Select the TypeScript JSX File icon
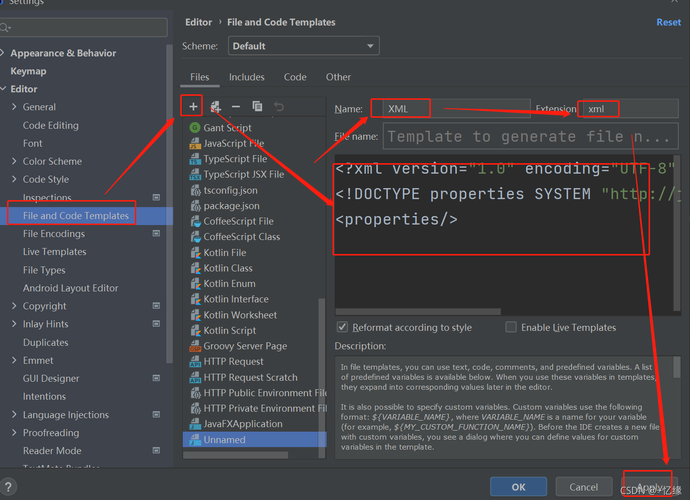This screenshot has height=500, width=690. pos(195,174)
